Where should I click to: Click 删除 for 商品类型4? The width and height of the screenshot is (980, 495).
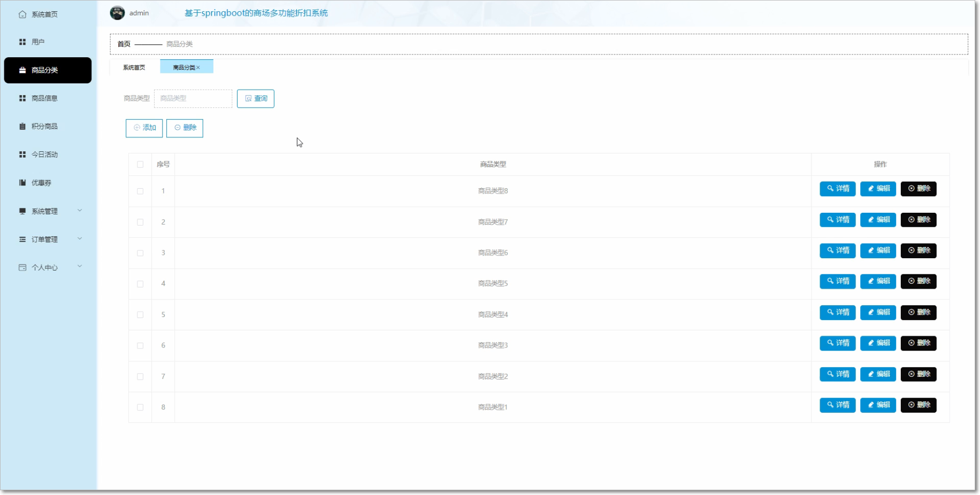pos(918,312)
